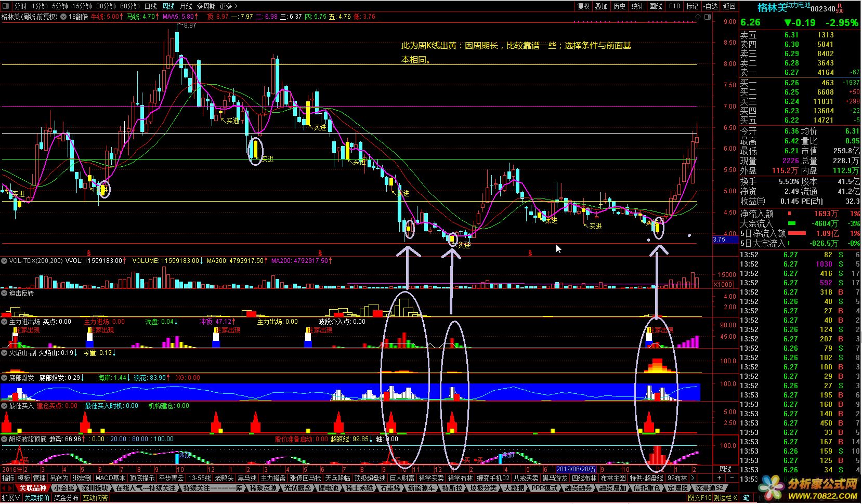Image resolution: width=862 pixels, height=504 pixels.
Task: Click the 火焰山-副 panel arrow icon
Action: click(5, 353)
